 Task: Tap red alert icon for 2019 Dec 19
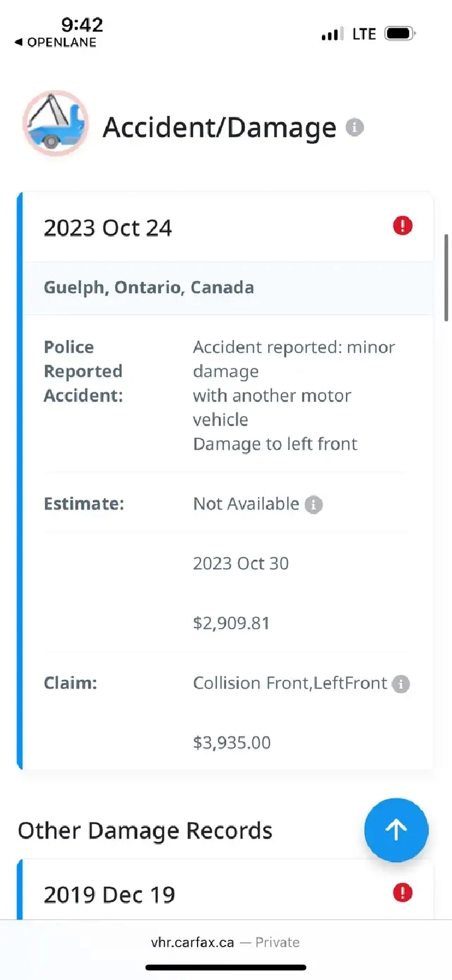[x=402, y=892]
